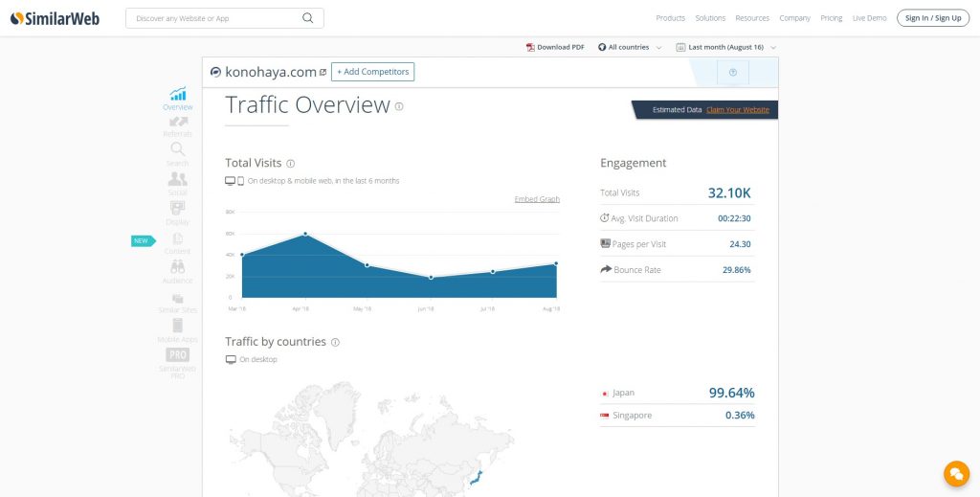Image resolution: width=980 pixels, height=497 pixels.
Task: Open the Live Demo link
Action: point(869,18)
